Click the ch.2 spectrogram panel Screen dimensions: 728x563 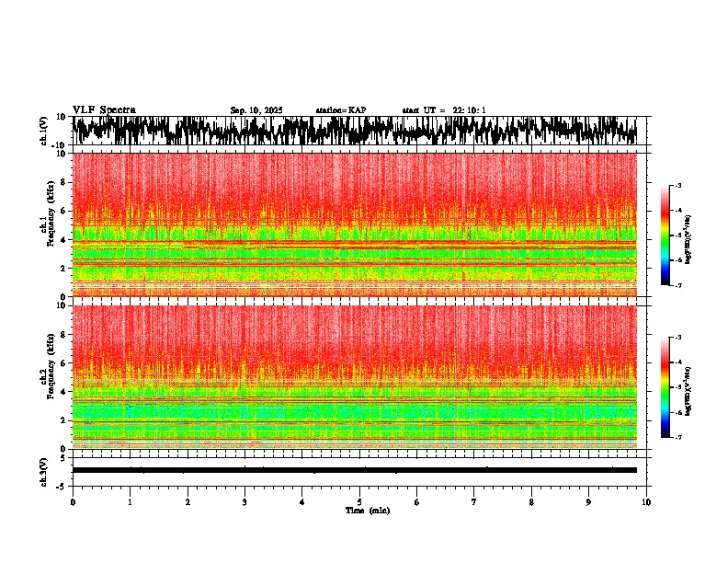click(x=354, y=377)
